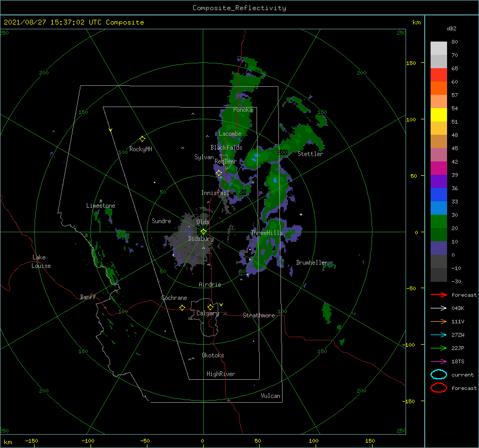Select the 54 dBZ yellow color swatch
This screenshot has height=448, width=479.
click(x=439, y=115)
